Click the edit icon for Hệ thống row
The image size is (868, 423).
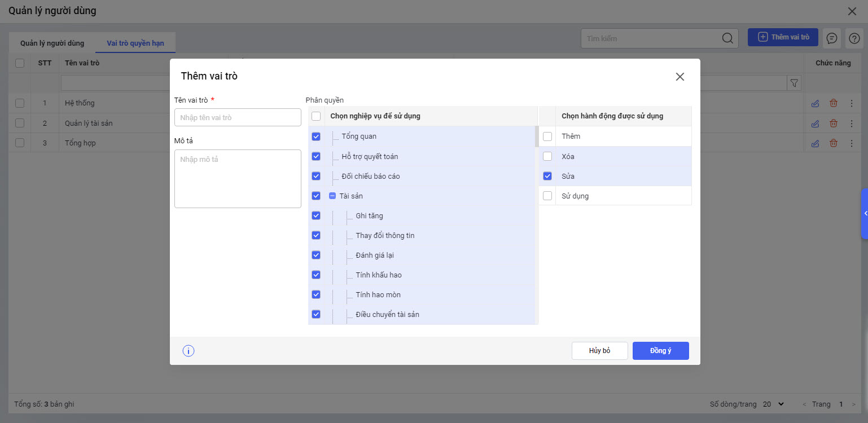point(815,103)
